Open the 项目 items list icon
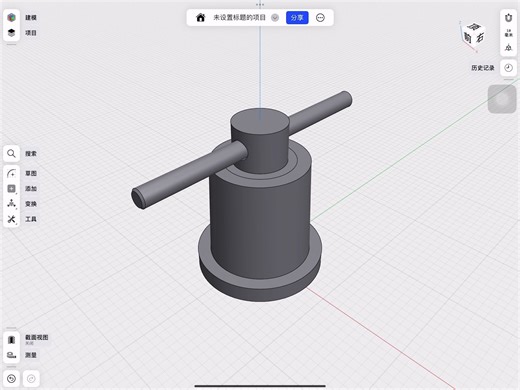The height and width of the screenshot is (390, 520). tap(11, 33)
